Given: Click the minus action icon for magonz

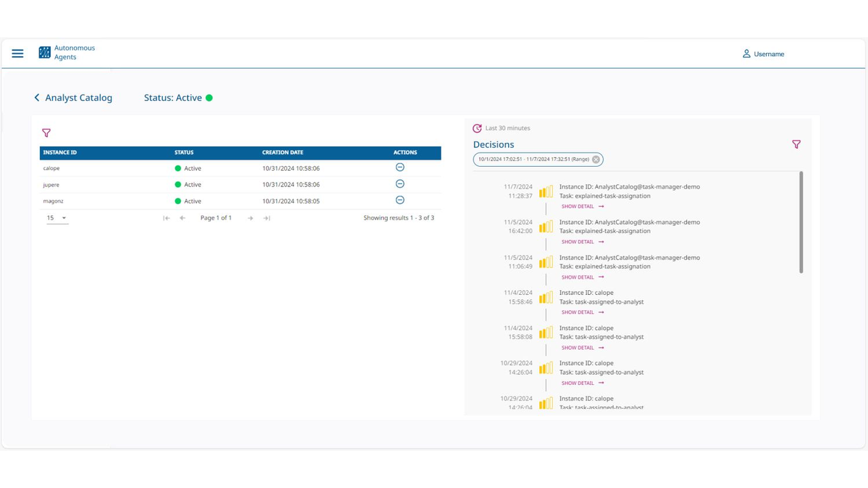Looking at the screenshot, I should pyautogui.click(x=400, y=200).
